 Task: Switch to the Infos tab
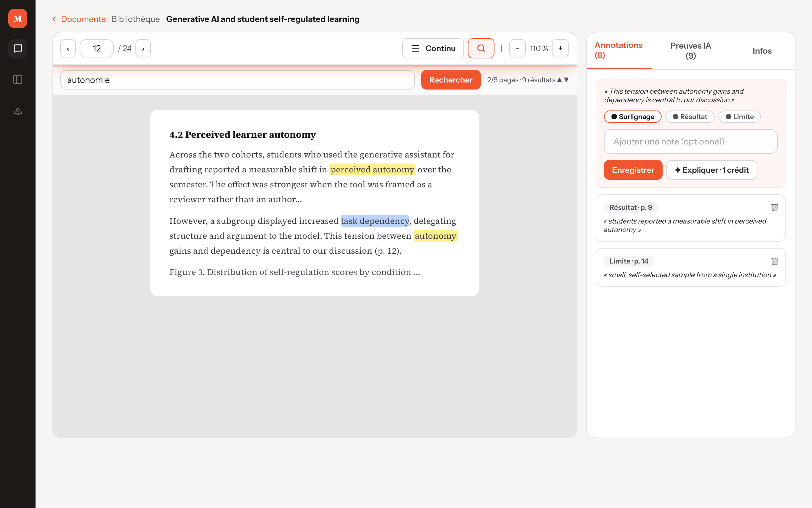762,51
